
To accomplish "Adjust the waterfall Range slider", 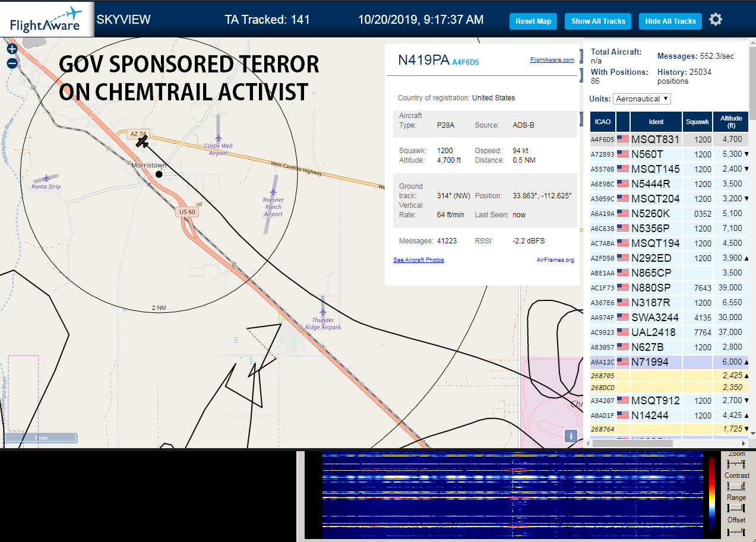I will click(736, 508).
